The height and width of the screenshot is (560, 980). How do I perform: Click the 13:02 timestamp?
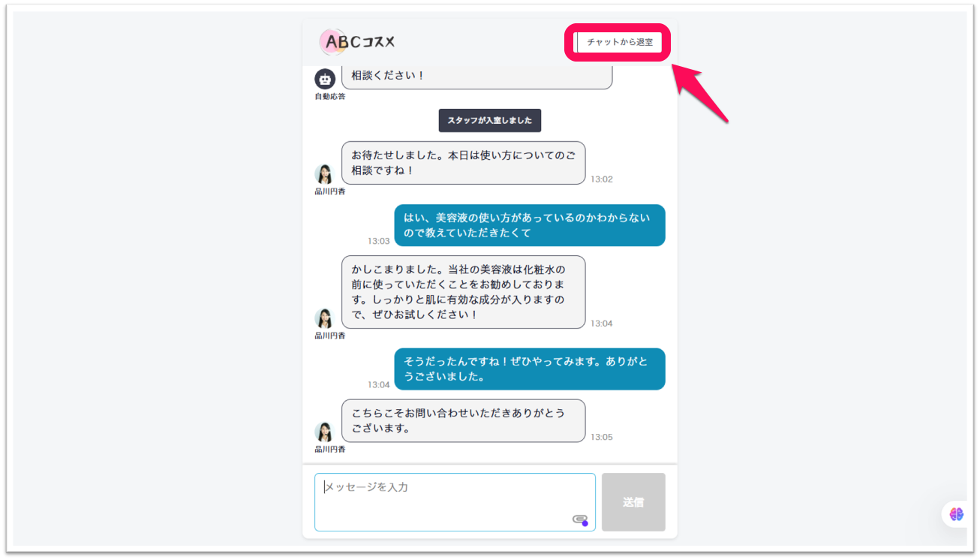point(602,179)
